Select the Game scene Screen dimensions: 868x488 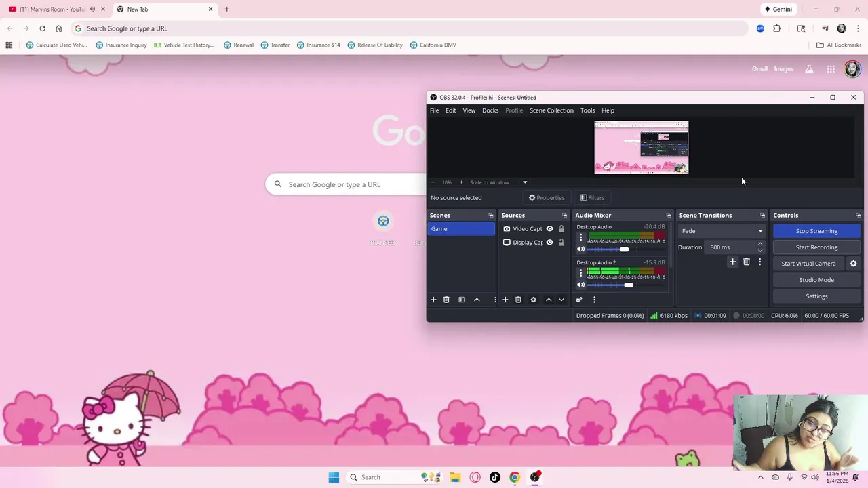[461, 229]
